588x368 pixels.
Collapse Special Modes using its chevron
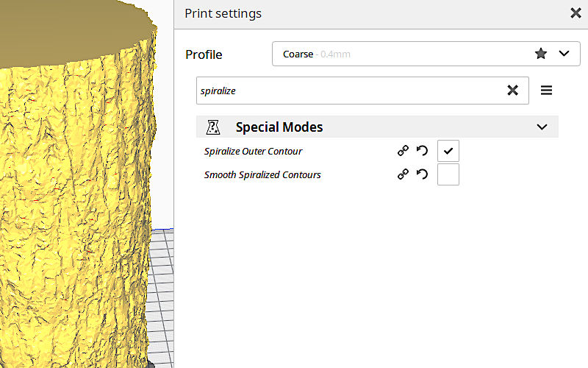coord(542,127)
